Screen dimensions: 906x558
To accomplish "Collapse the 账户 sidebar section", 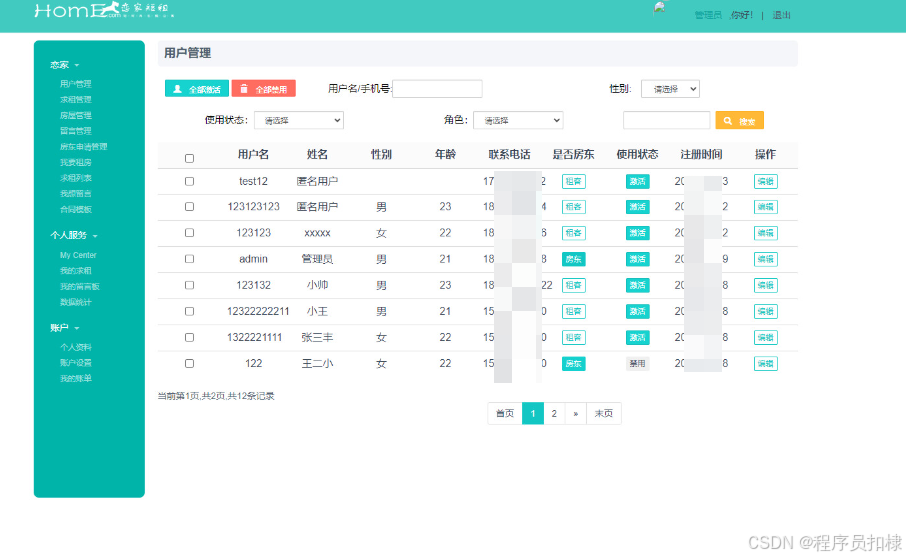I will (64, 328).
